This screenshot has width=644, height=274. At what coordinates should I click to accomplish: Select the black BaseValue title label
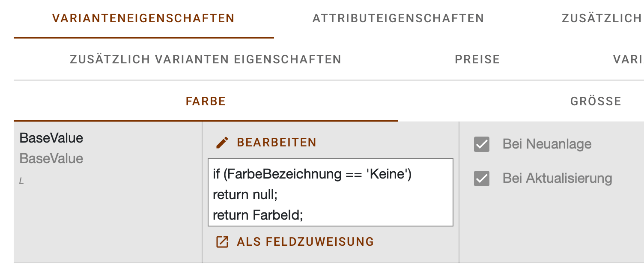[51, 138]
